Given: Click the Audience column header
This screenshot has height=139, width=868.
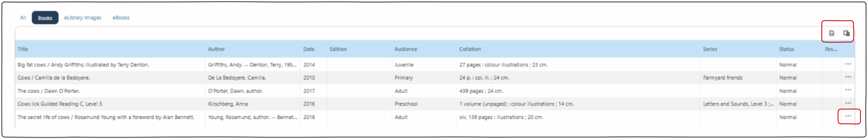Looking at the screenshot, I should coord(406,49).
